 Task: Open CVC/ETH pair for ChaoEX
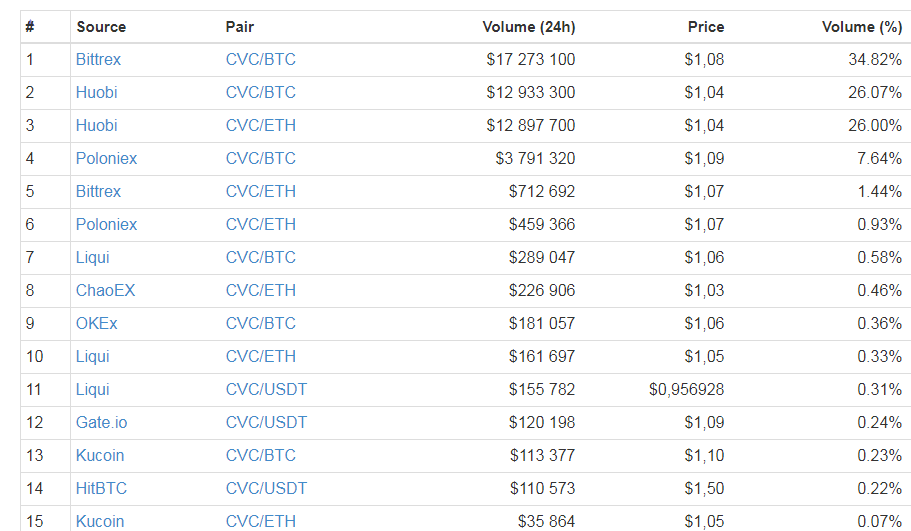point(261,290)
